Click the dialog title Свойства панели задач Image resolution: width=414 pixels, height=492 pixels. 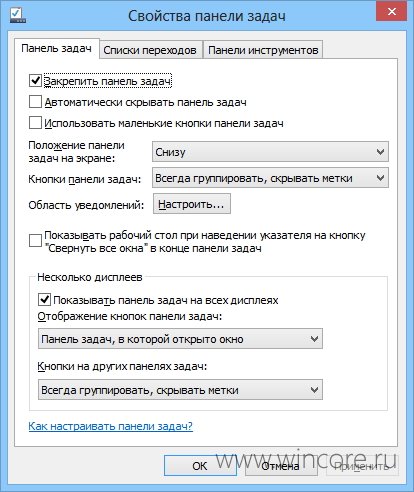click(x=207, y=16)
